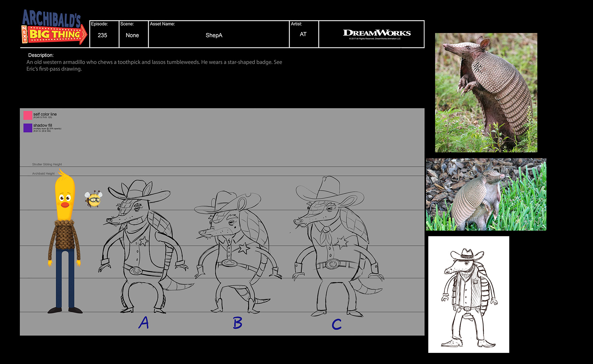The width and height of the screenshot is (593, 364).
Task: Click the small bee character with goggles
Action: click(x=93, y=199)
